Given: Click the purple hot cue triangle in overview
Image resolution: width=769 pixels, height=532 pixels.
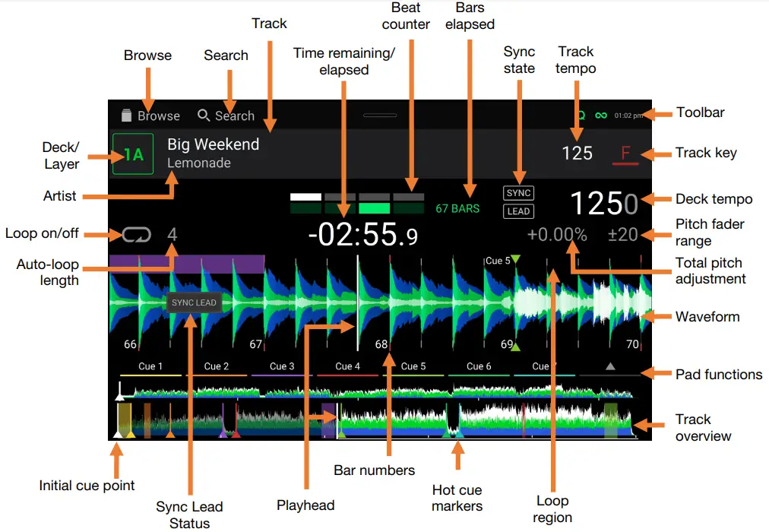Looking at the screenshot, I should 223,434.
